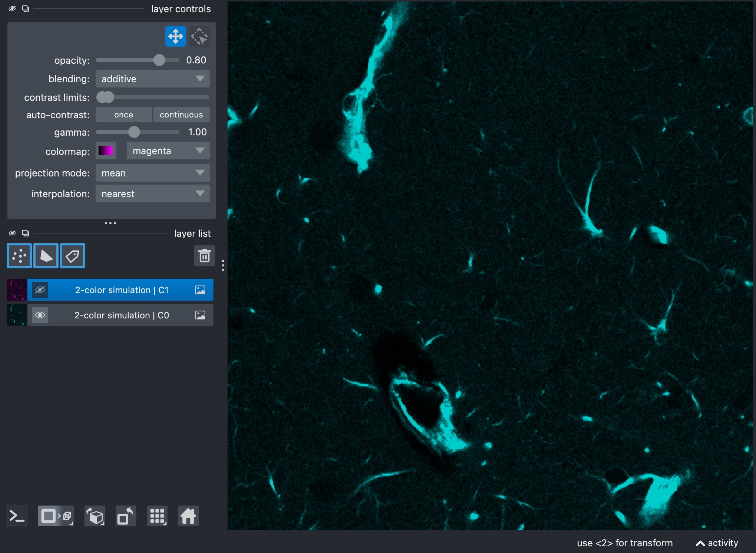Click the opacity slider handle

coord(159,60)
